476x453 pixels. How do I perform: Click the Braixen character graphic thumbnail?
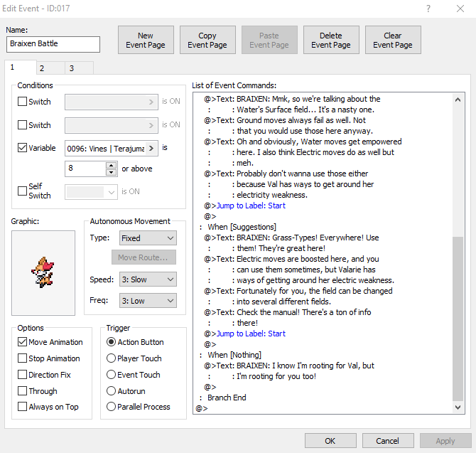tap(43, 272)
